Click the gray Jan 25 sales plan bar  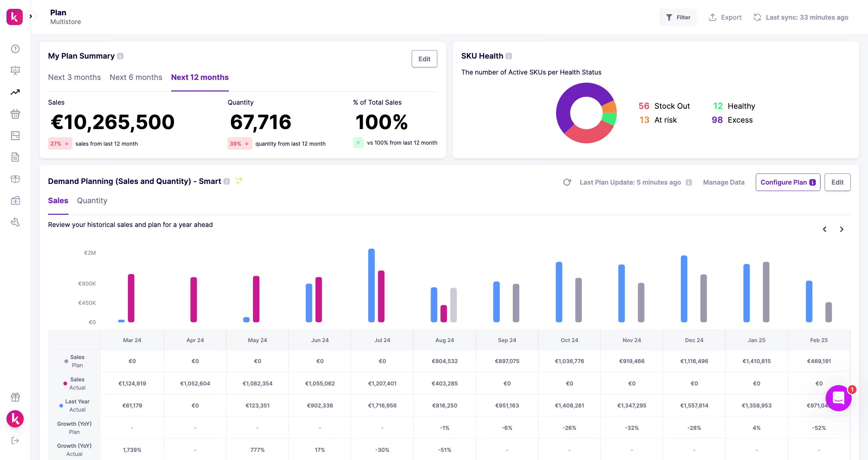pos(766,292)
